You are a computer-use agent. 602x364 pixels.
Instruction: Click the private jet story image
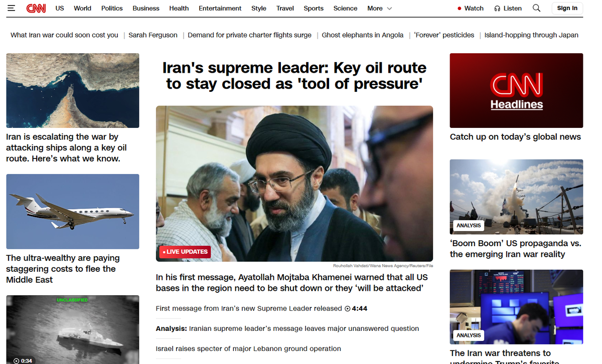pyautogui.click(x=73, y=212)
